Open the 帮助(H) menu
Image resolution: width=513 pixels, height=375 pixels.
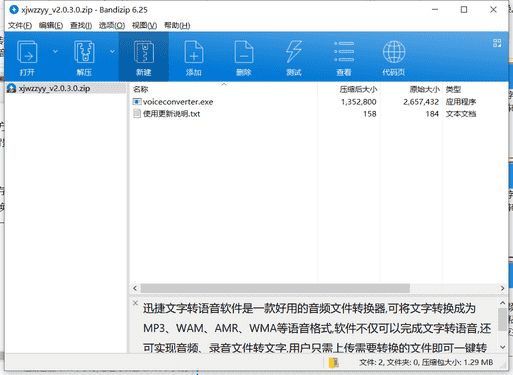(x=177, y=25)
